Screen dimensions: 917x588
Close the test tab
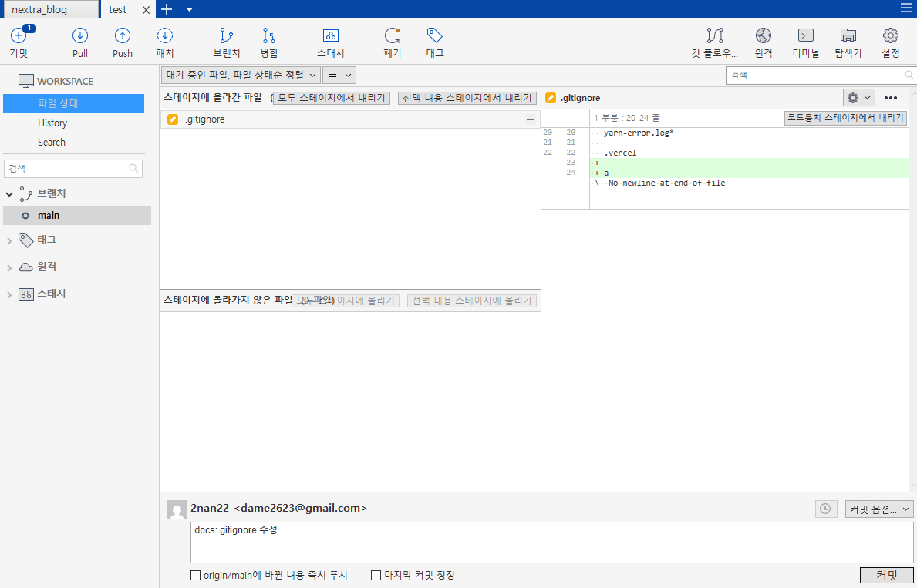point(147,10)
